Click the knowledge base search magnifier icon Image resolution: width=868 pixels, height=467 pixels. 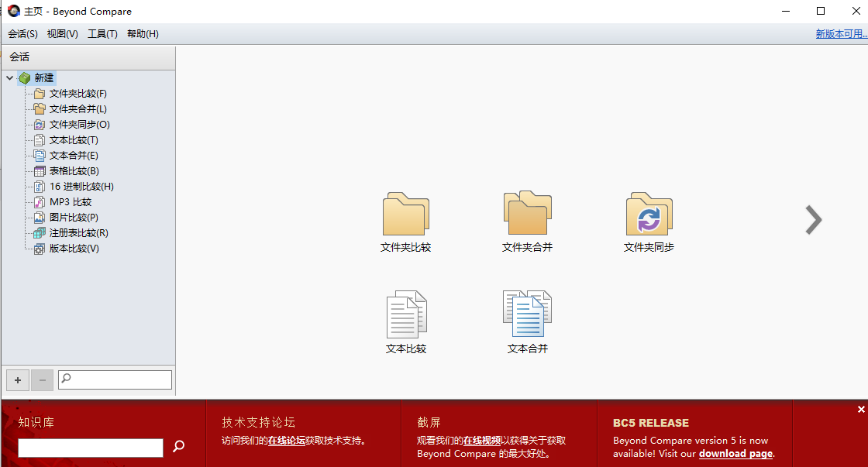[178, 446]
